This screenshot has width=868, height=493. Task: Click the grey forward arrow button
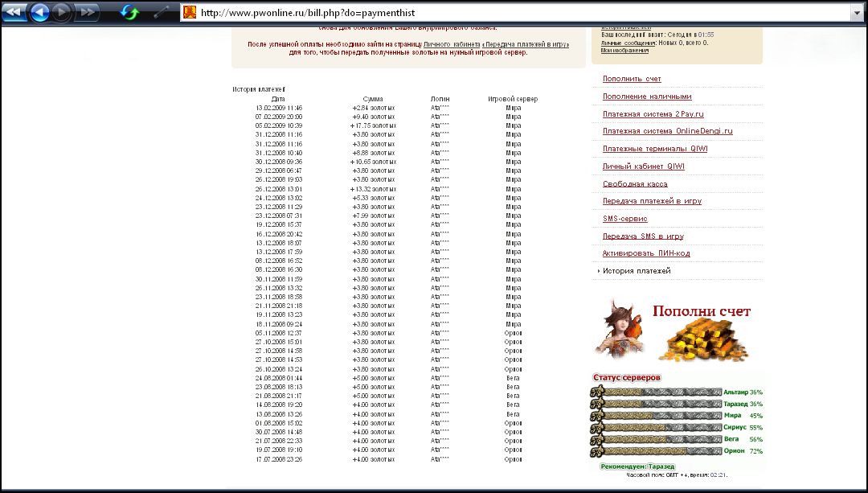click(61, 12)
